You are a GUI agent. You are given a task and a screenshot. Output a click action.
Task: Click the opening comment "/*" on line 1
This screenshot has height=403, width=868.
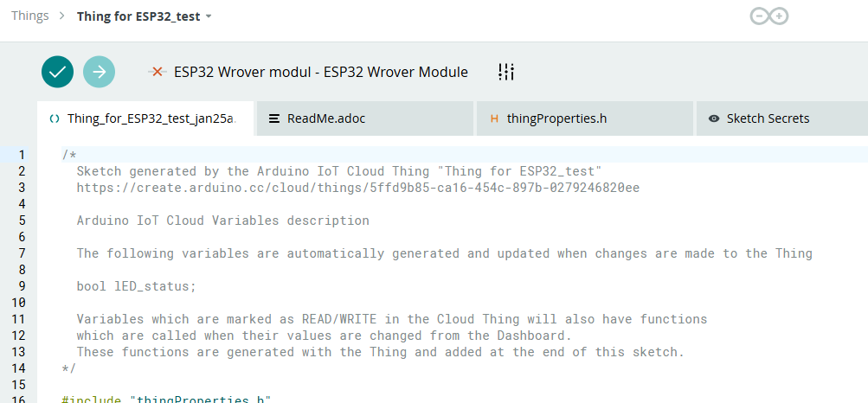[x=69, y=155]
